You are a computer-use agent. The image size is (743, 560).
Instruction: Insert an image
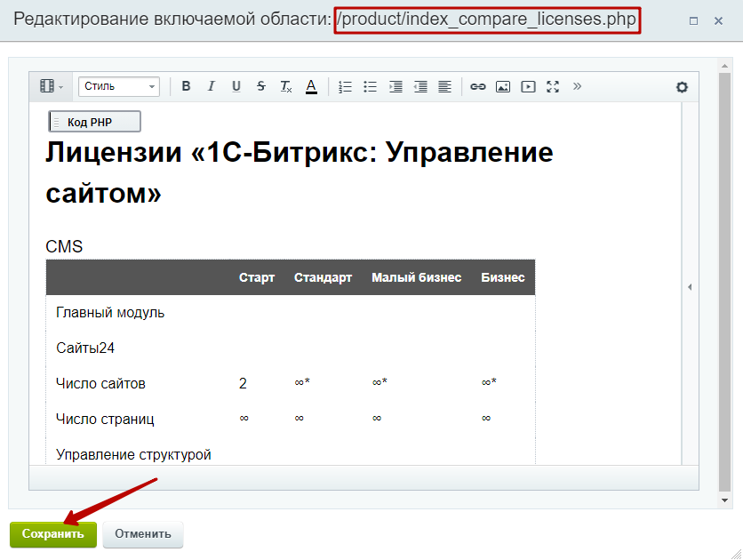[503, 87]
